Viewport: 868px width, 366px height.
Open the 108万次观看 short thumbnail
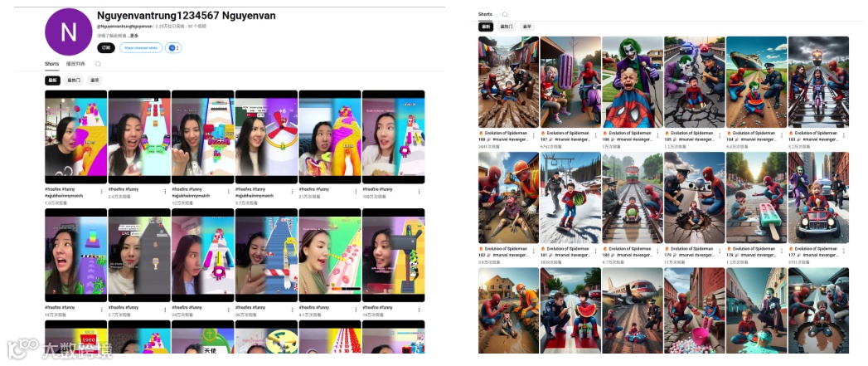point(394,137)
